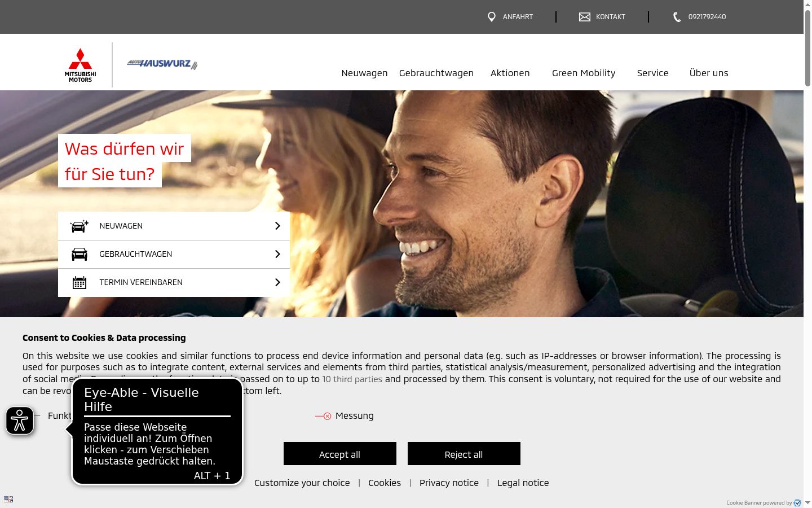The height and width of the screenshot is (508, 812).
Task: Click the Accept all button
Action: click(x=340, y=454)
